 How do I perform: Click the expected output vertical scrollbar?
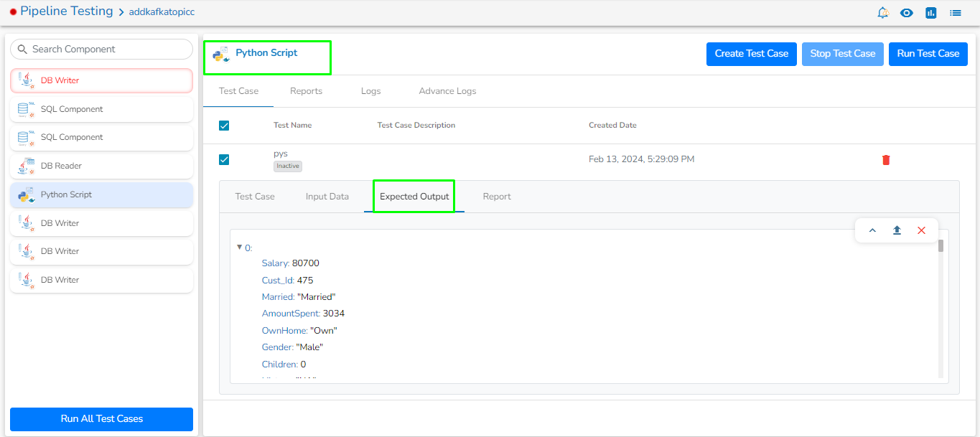pyautogui.click(x=941, y=246)
